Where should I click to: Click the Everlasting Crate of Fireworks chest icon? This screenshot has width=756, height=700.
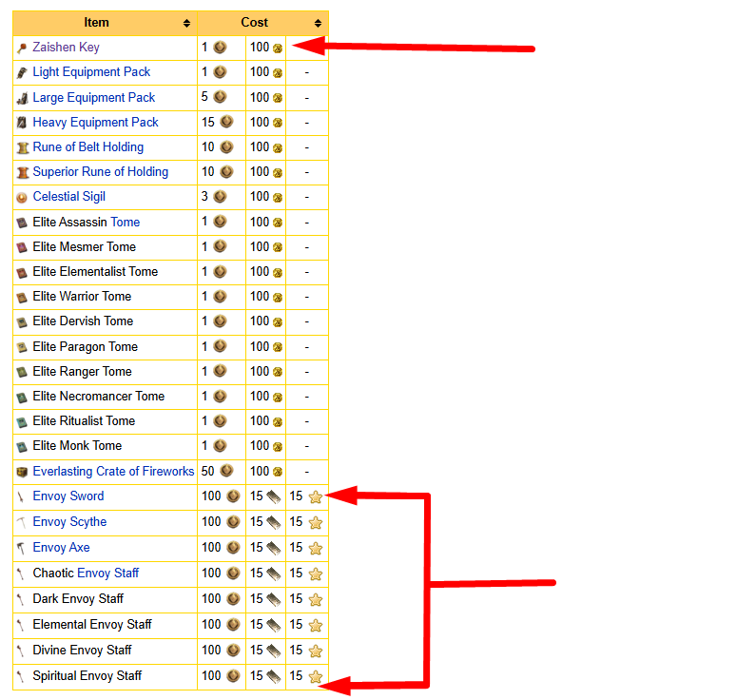pyautogui.click(x=22, y=472)
